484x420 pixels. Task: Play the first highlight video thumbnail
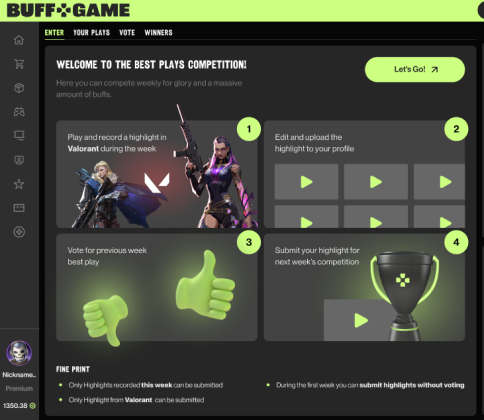(306, 182)
